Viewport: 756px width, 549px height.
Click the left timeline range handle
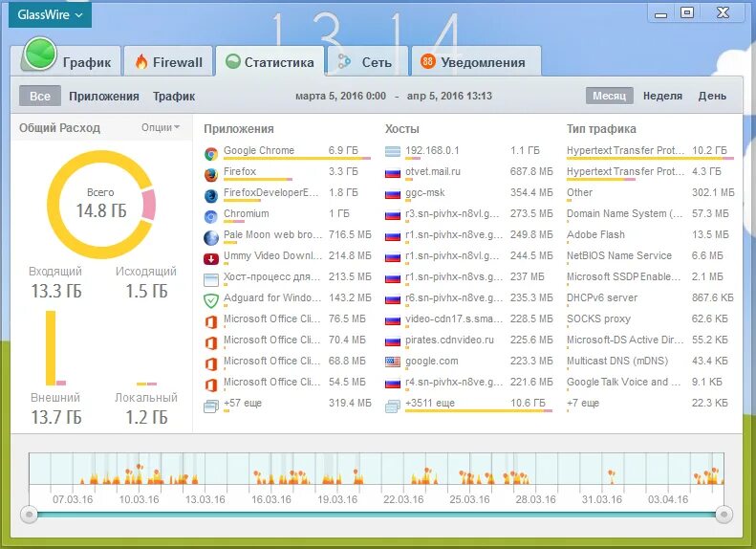click(x=30, y=515)
